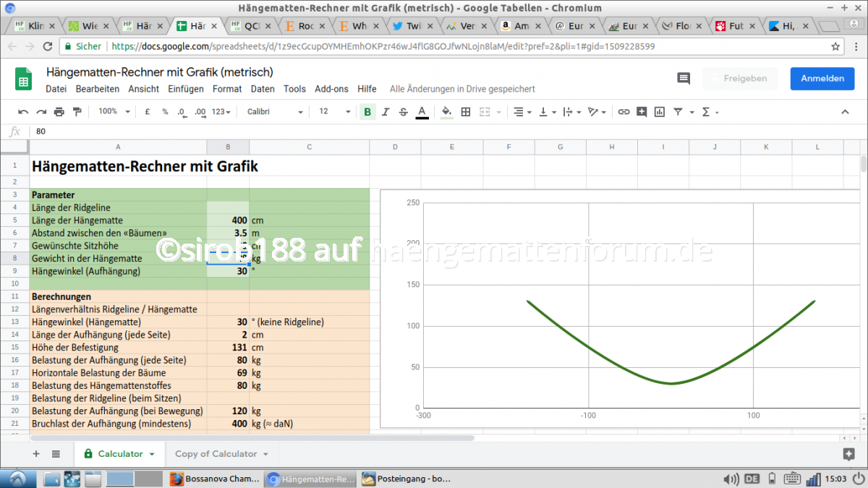Click the undo arrow in toolbar

pyautogui.click(x=23, y=112)
